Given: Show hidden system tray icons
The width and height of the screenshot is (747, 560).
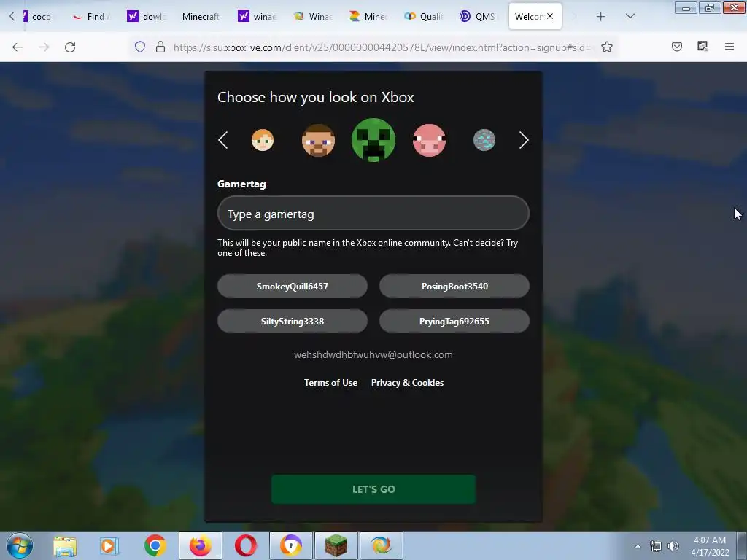Looking at the screenshot, I should pyautogui.click(x=638, y=546).
